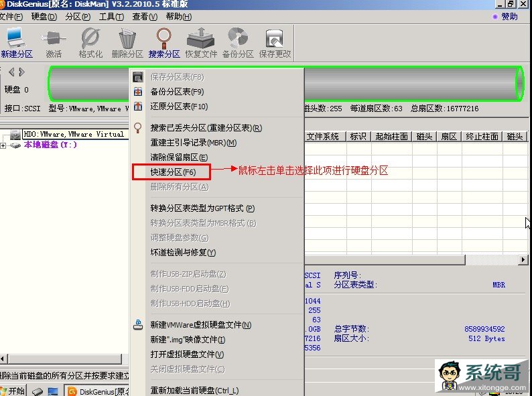
Task: Go to previous disk with left arrow
Action: click(11, 72)
